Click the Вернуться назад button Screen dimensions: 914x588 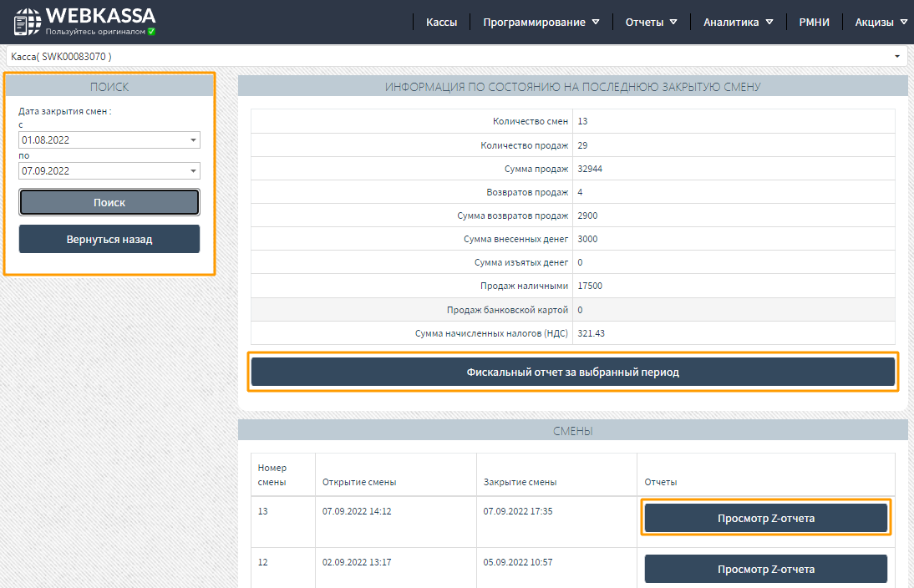point(109,239)
